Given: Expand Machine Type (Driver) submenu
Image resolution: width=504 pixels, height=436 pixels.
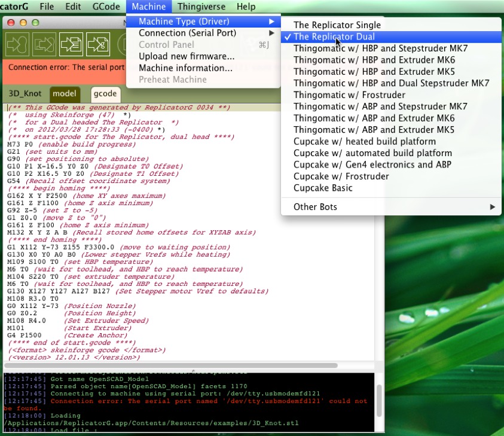Looking at the screenshot, I should point(203,22).
